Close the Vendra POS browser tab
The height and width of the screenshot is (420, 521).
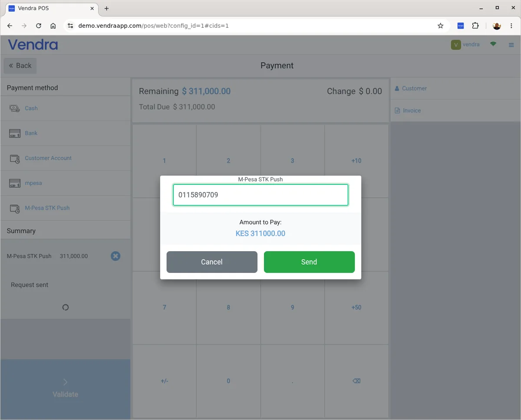click(x=92, y=8)
